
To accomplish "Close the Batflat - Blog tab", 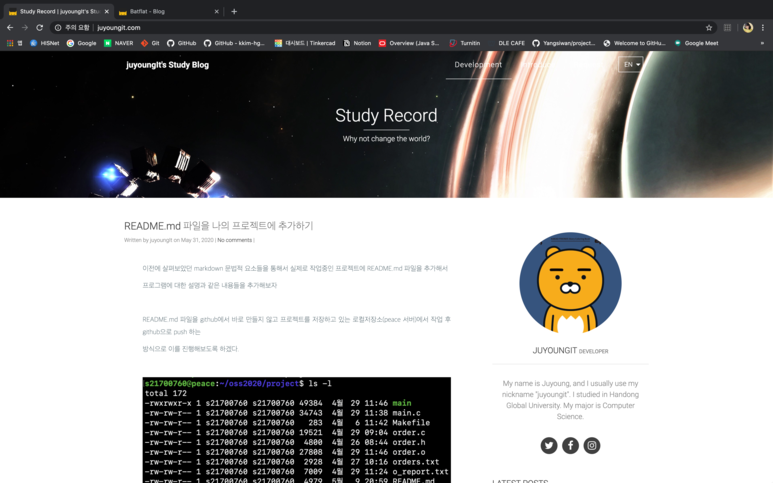I will click(216, 11).
